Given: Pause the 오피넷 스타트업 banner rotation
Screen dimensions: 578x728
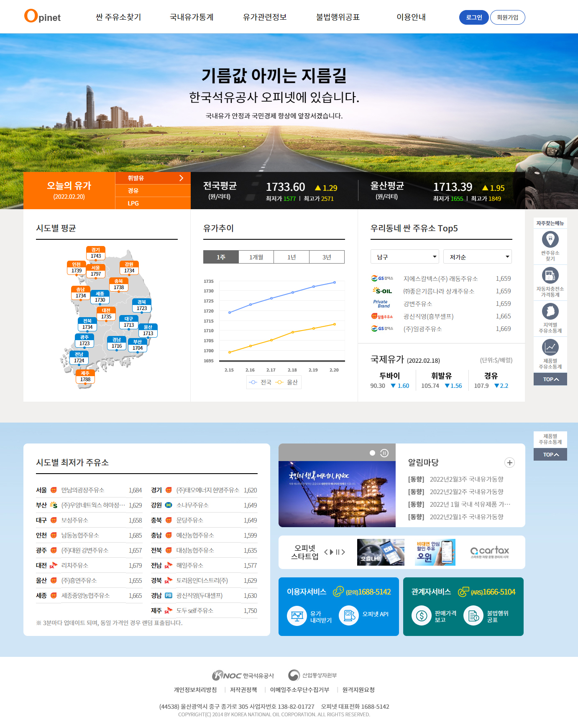Looking at the screenshot, I should [338, 552].
